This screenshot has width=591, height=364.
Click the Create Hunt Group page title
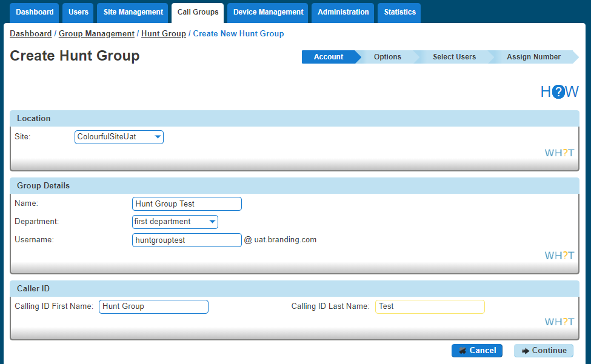75,56
